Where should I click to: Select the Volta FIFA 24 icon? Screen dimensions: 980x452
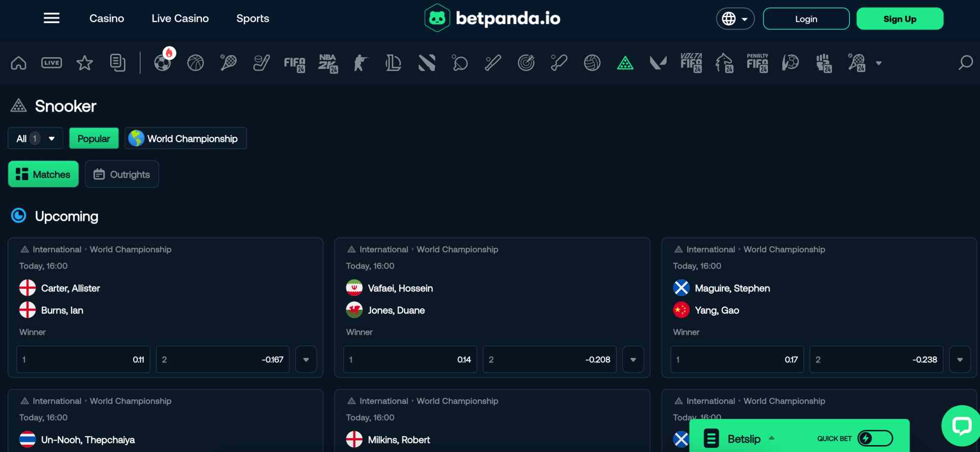[691, 63]
